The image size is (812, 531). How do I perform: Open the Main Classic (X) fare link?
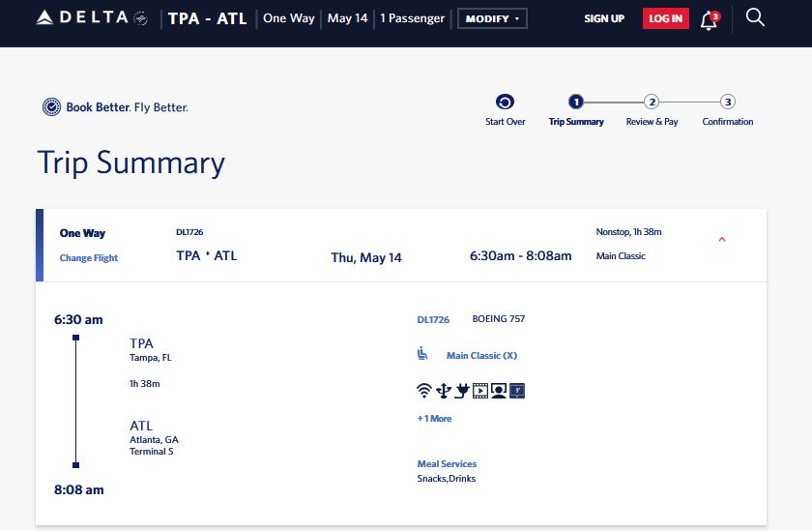[x=481, y=356]
